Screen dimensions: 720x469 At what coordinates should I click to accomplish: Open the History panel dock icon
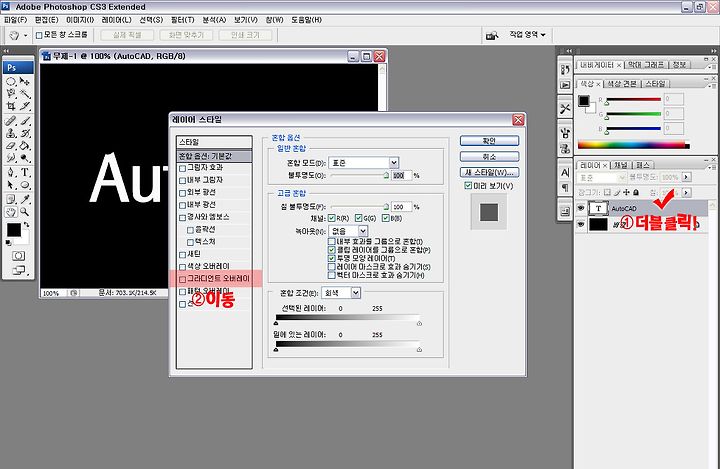pos(565,69)
